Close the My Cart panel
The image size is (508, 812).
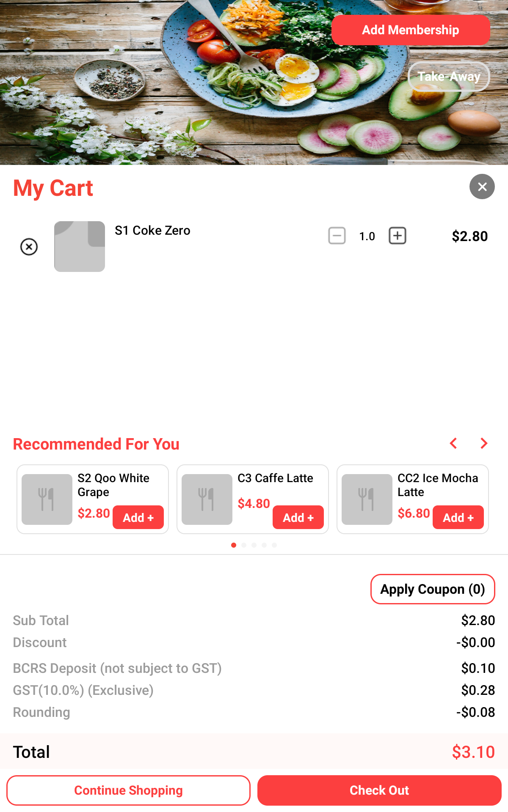482,187
